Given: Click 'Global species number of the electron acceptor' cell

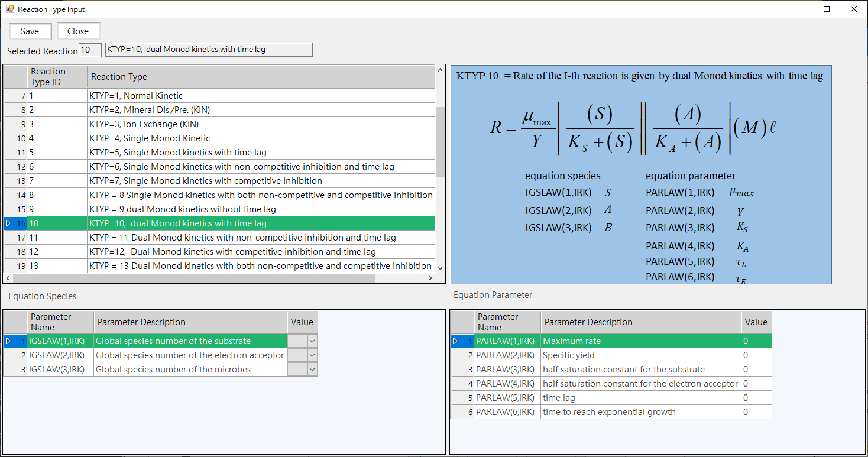Looking at the screenshot, I should [x=190, y=355].
